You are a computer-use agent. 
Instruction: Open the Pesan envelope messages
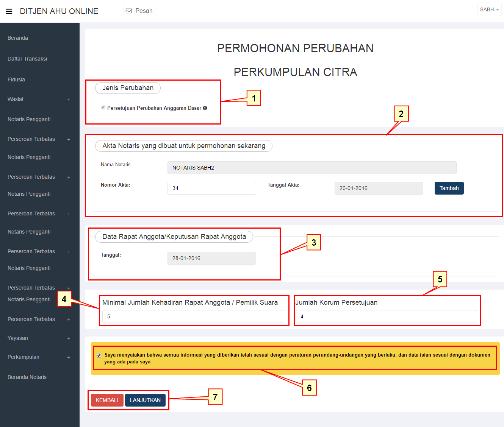coord(139,11)
